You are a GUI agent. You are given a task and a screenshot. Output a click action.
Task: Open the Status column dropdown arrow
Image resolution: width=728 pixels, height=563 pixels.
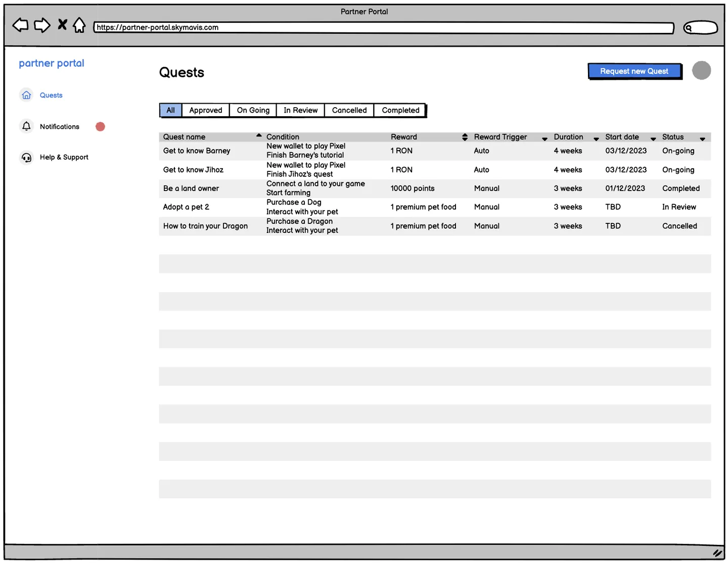tap(702, 138)
